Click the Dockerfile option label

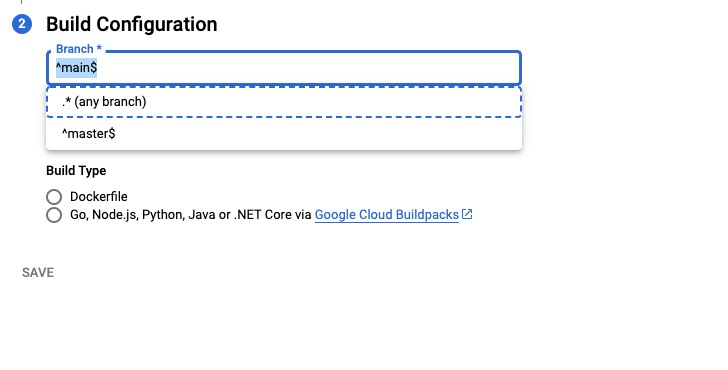[98, 196]
